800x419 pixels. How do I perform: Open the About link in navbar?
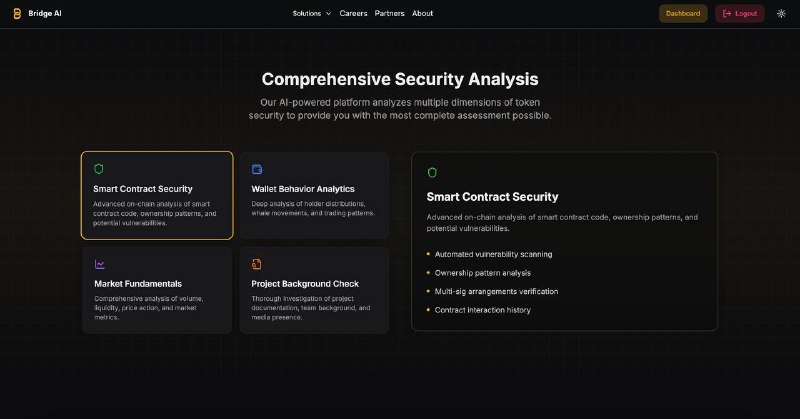(422, 14)
